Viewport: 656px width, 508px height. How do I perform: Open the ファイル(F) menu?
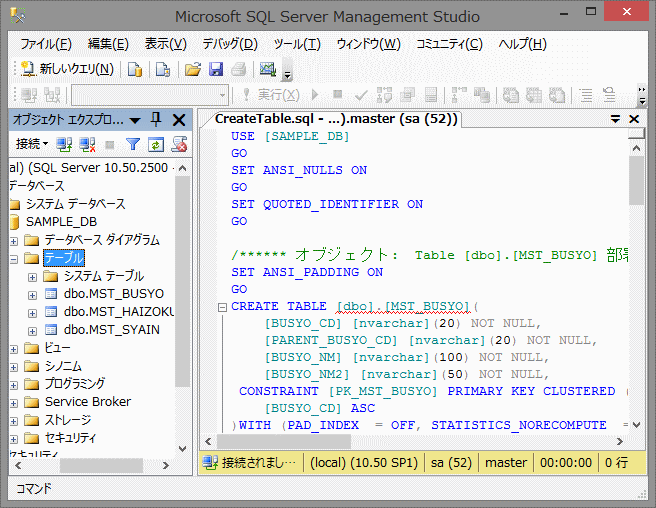point(45,44)
